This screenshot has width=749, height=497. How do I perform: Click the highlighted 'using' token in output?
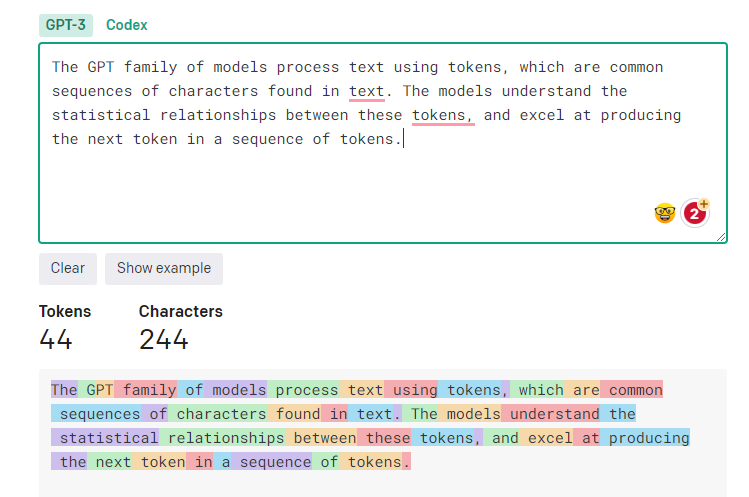pyautogui.click(x=411, y=390)
